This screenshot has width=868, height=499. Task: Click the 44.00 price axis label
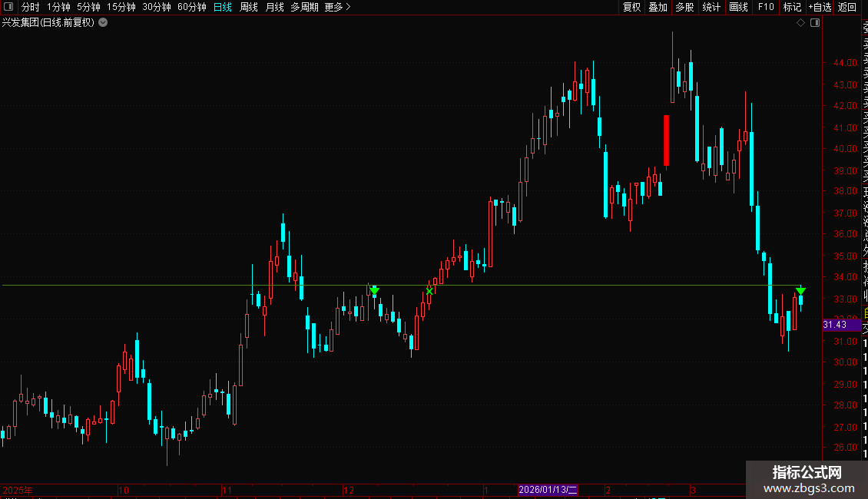tap(845, 62)
